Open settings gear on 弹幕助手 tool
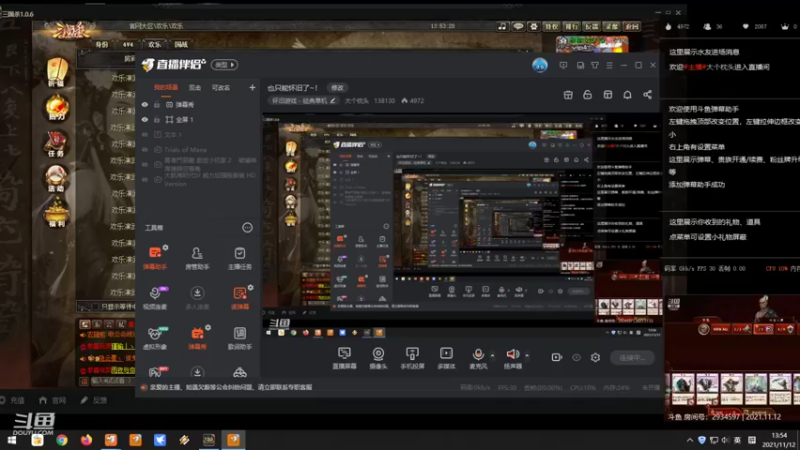 tap(165, 247)
